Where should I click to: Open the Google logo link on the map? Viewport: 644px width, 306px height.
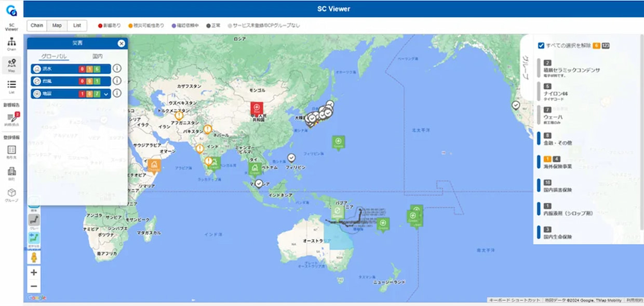tap(36, 298)
